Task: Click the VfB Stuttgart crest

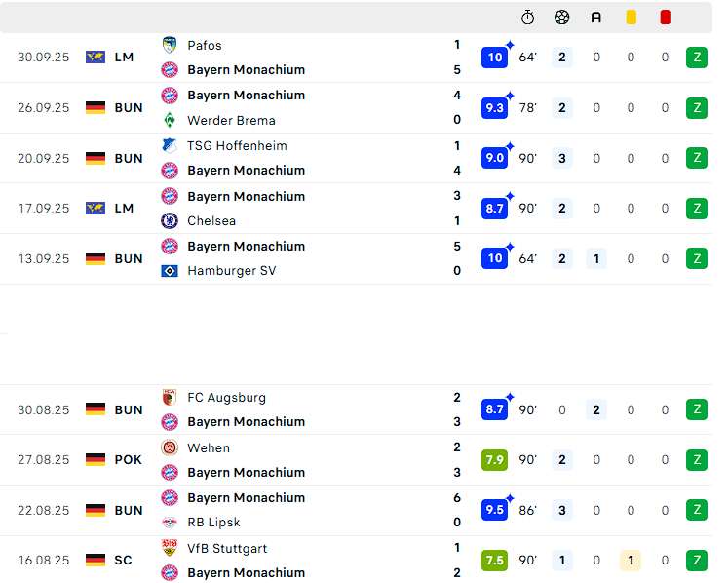Action: pos(170,548)
